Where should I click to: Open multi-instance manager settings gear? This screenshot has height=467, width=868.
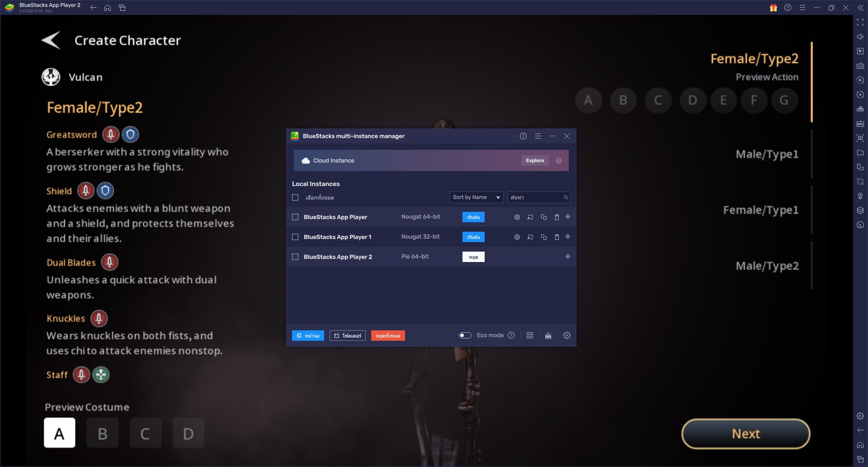click(x=567, y=335)
